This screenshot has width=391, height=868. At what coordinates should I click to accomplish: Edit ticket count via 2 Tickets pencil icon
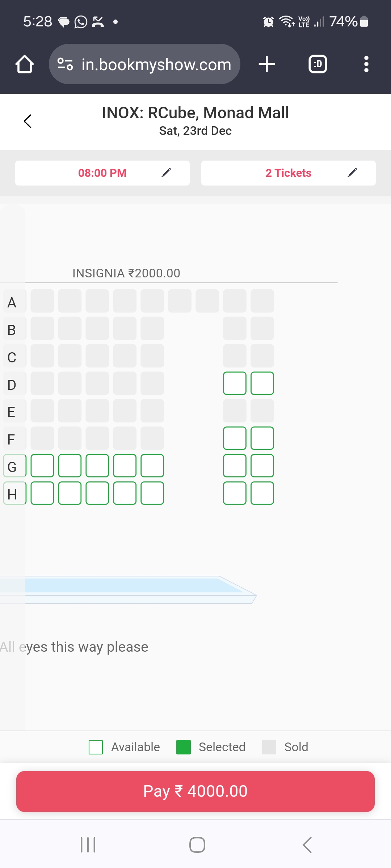tap(352, 173)
